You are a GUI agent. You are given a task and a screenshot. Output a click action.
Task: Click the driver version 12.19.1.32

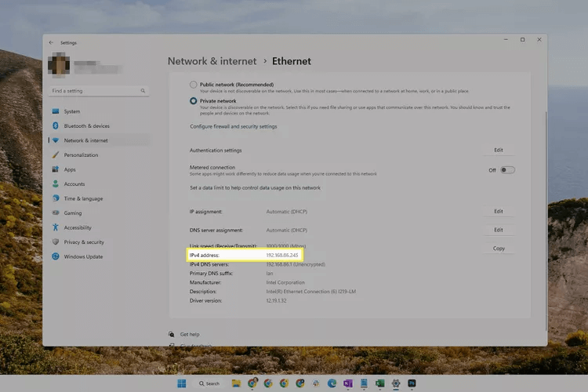coord(277,300)
